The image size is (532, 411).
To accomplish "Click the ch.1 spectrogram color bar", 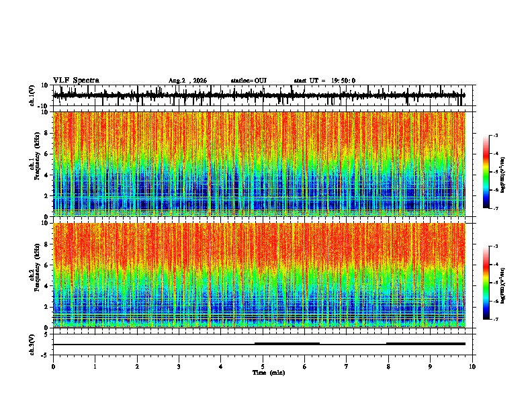I will 486,172.
